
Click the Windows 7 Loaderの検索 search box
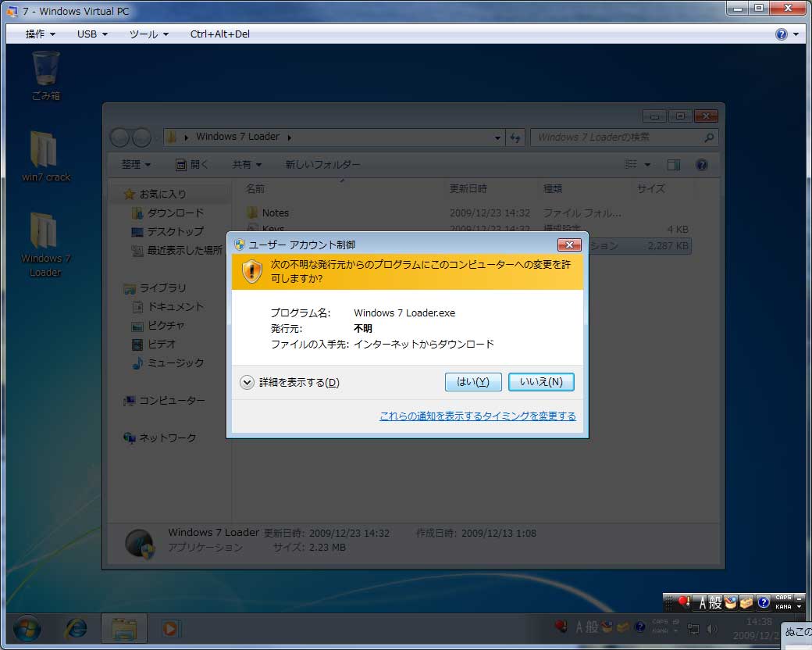(x=624, y=137)
